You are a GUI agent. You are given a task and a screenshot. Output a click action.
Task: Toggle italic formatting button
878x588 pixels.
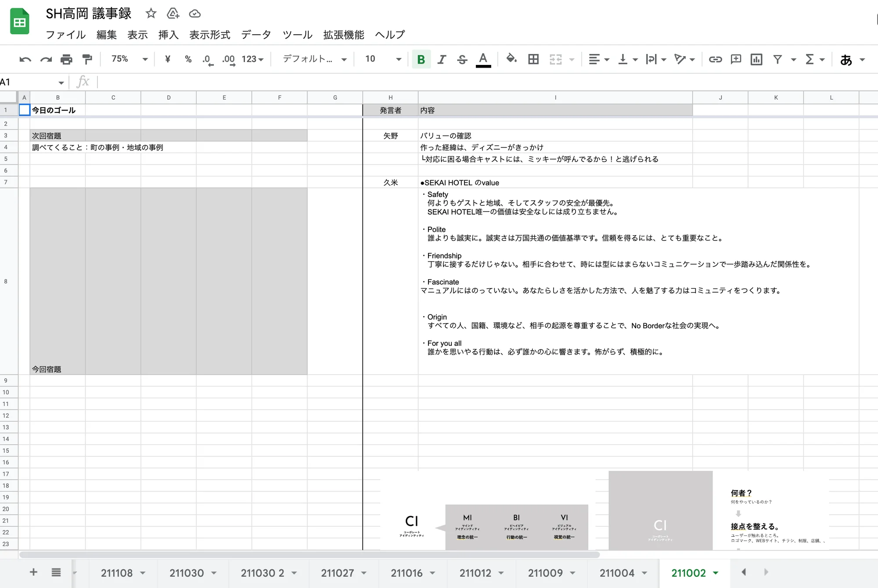[x=442, y=59]
